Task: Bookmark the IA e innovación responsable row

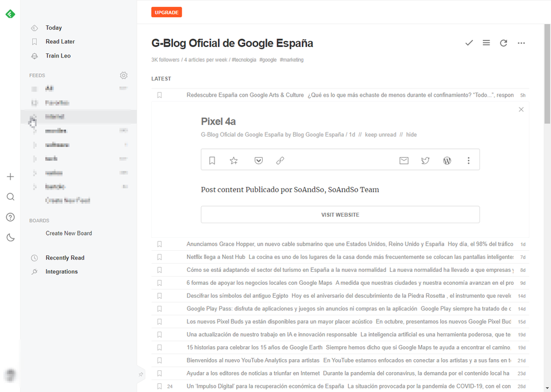Action: coord(159,335)
